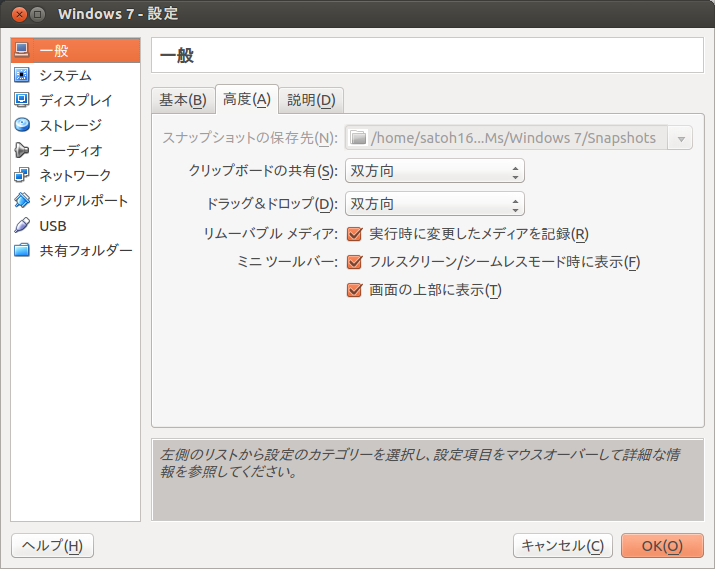The height and width of the screenshot is (569, 715).
Task: Expand the snapshot folder path dropdown arrow
Action: [681, 139]
